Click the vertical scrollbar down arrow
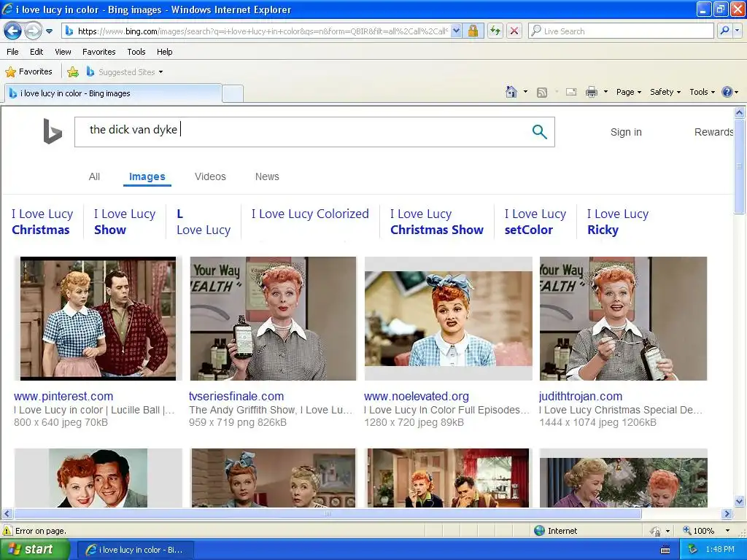The height and width of the screenshot is (560, 747). 740,501
